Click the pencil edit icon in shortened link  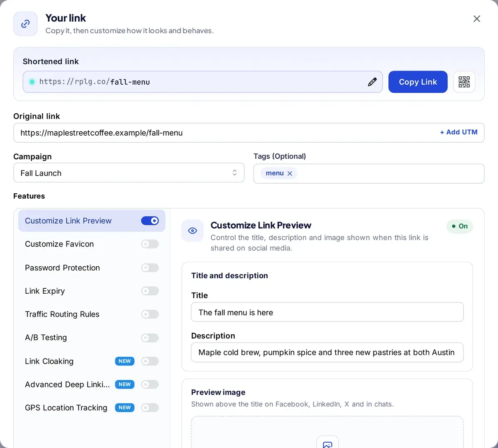372,82
